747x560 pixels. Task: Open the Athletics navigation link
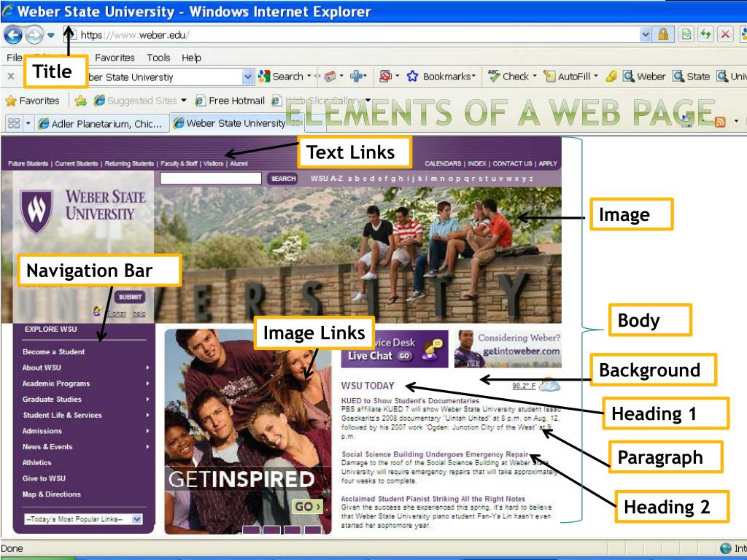click(36, 462)
